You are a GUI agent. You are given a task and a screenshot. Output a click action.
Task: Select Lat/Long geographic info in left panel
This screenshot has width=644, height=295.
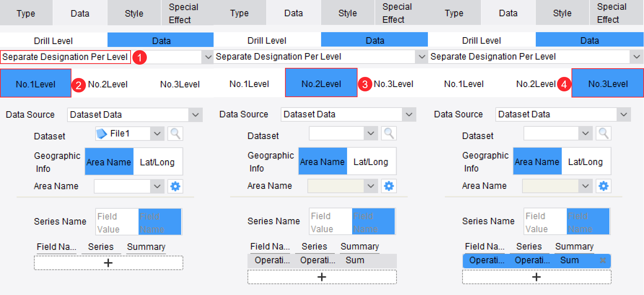click(157, 162)
